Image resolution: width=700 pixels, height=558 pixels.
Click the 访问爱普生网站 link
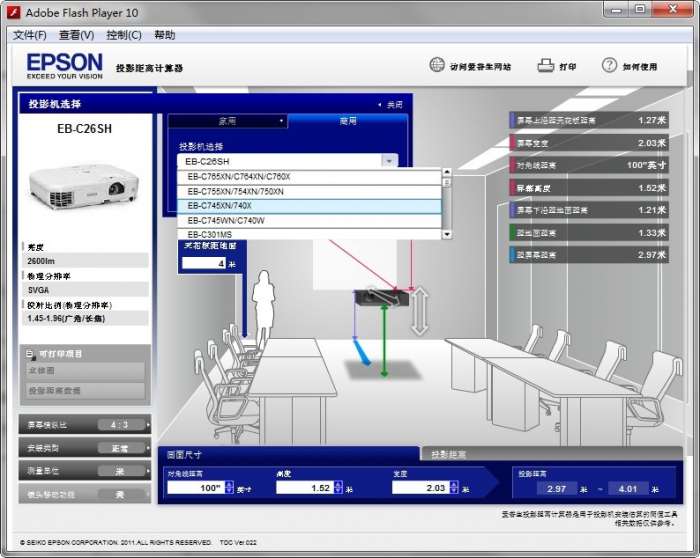point(480,67)
